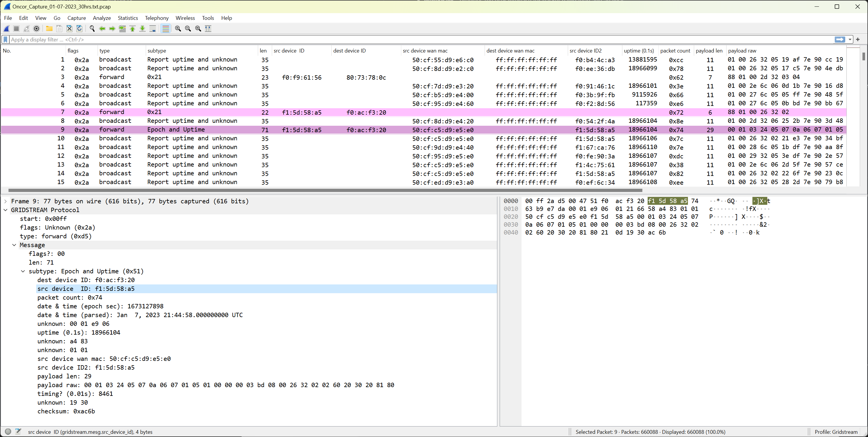Toggle auto-scroll to last packet icon
The image size is (868, 437).
(153, 29)
